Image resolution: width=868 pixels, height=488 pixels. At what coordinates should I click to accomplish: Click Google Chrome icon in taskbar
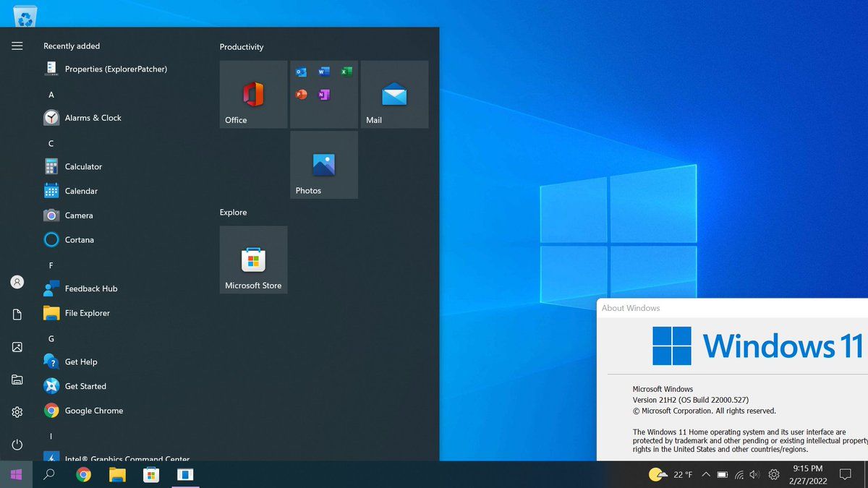pos(84,475)
